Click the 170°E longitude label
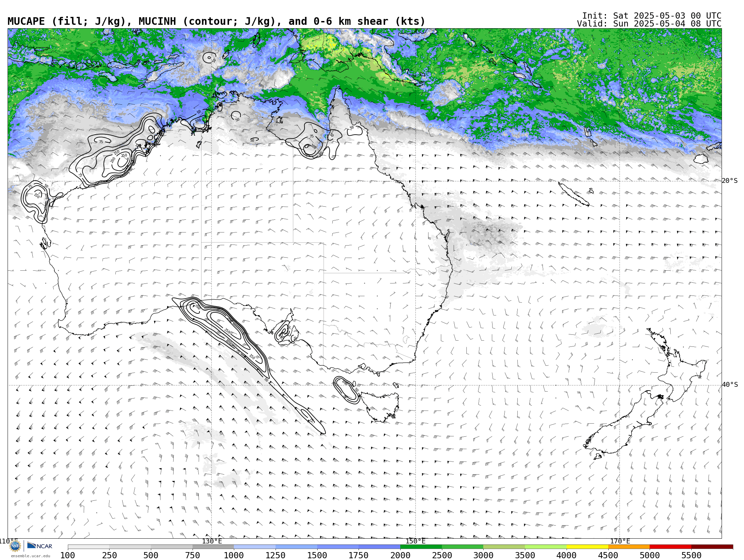 [x=620, y=541]
